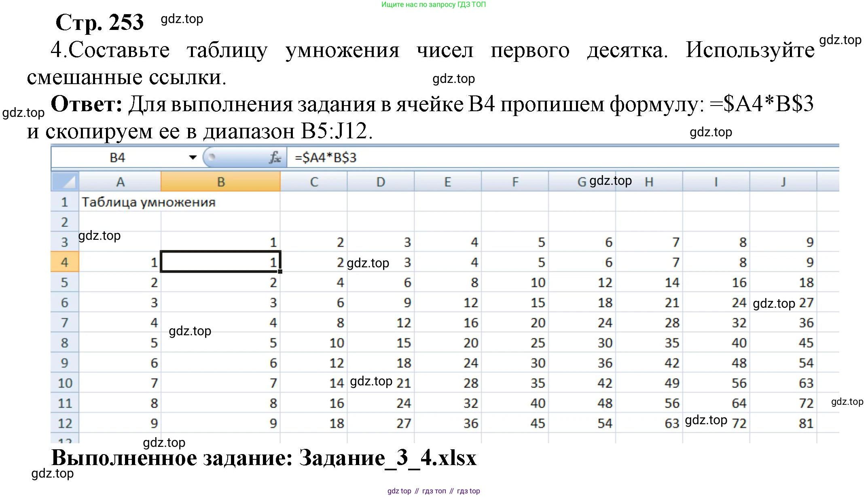
Task: Click cell J9 with value 54
Action: (783, 363)
